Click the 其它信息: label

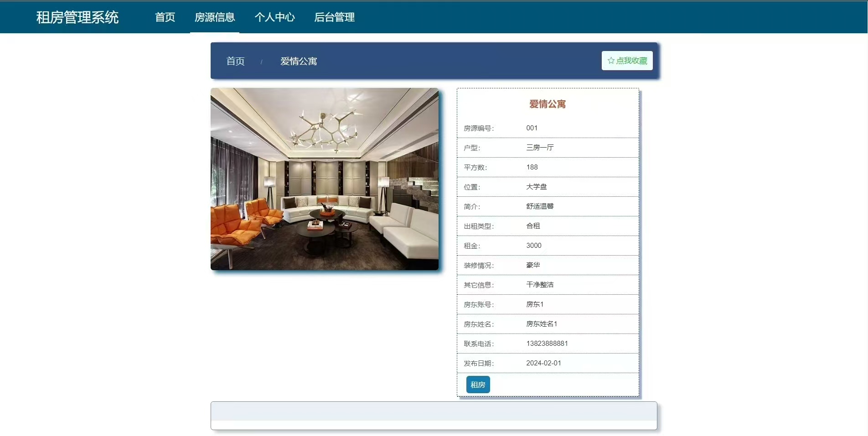479,285
